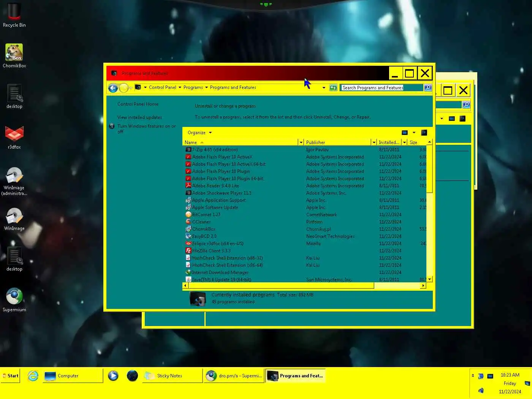Screen dimensions: 532x399
Task: Select Adobe Shockwave Player 11.5 row
Action: point(305,193)
